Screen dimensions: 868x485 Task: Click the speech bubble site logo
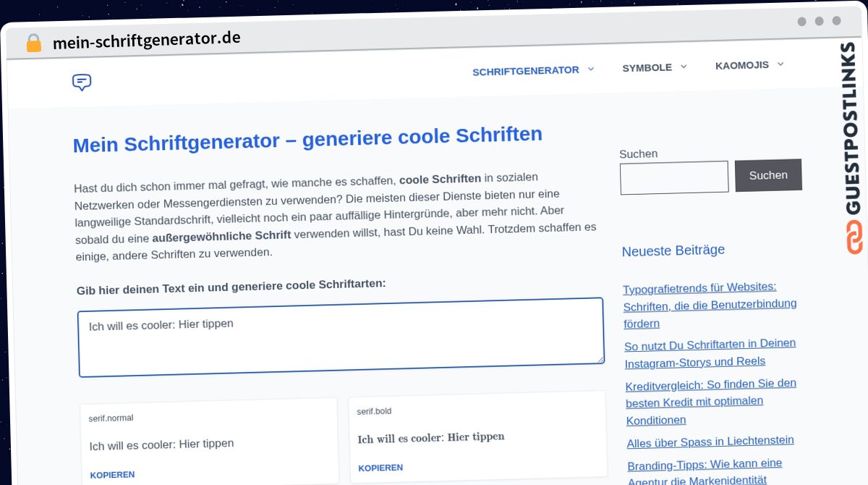pos(82,83)
